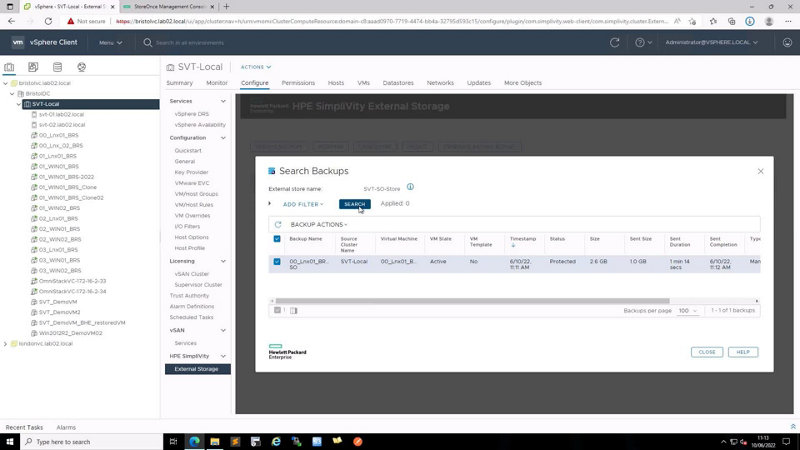Viewport: 800px width, 450px height.
Task: Uncheck the 00_Lnx01_BR backup row checkbox
Action: [x=277, y=261]
